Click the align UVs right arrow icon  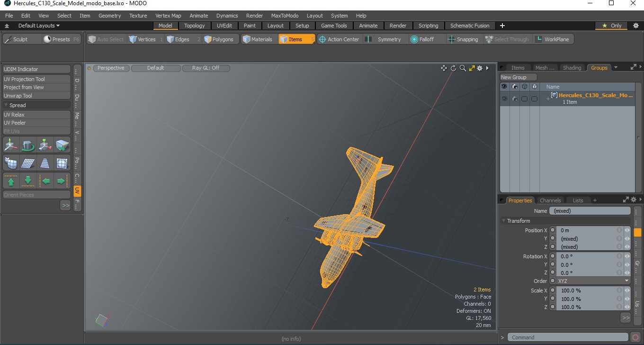[x=62, y=181]
